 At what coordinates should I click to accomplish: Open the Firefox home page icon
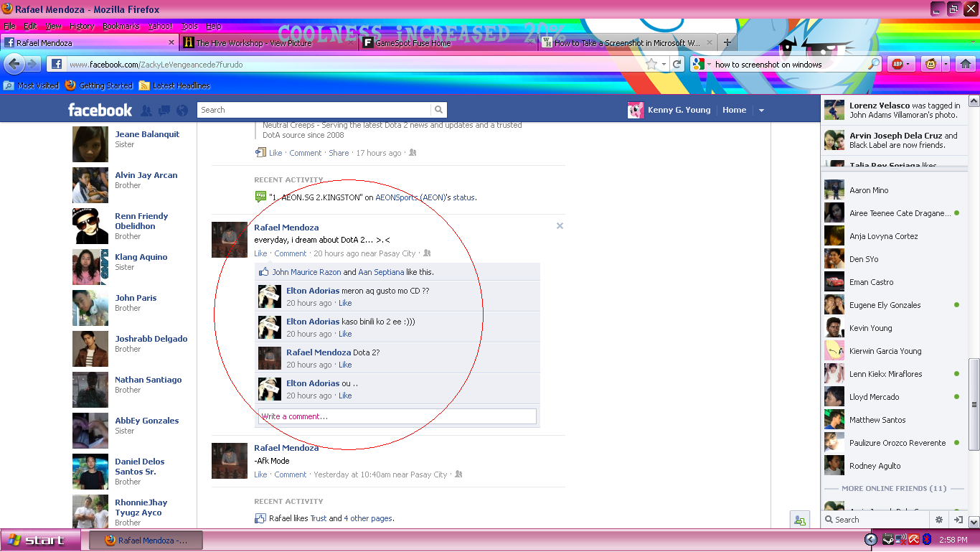click(966, 64)
